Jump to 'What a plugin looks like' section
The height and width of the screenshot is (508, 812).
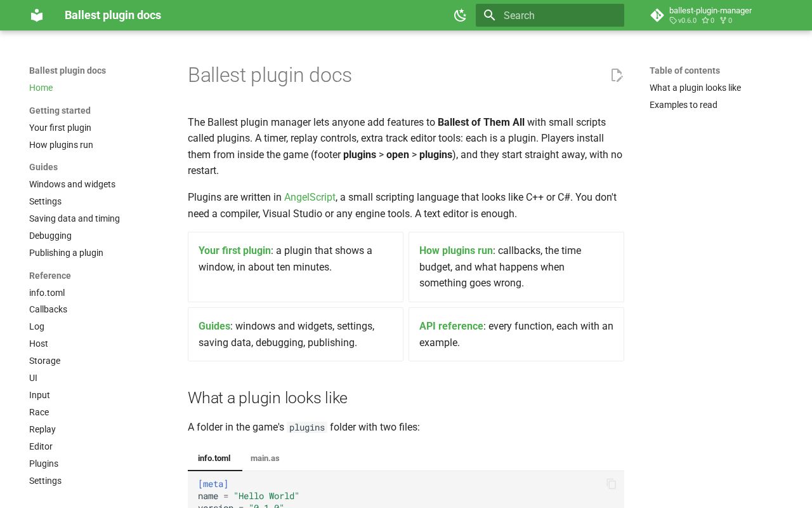coord(695,88)
